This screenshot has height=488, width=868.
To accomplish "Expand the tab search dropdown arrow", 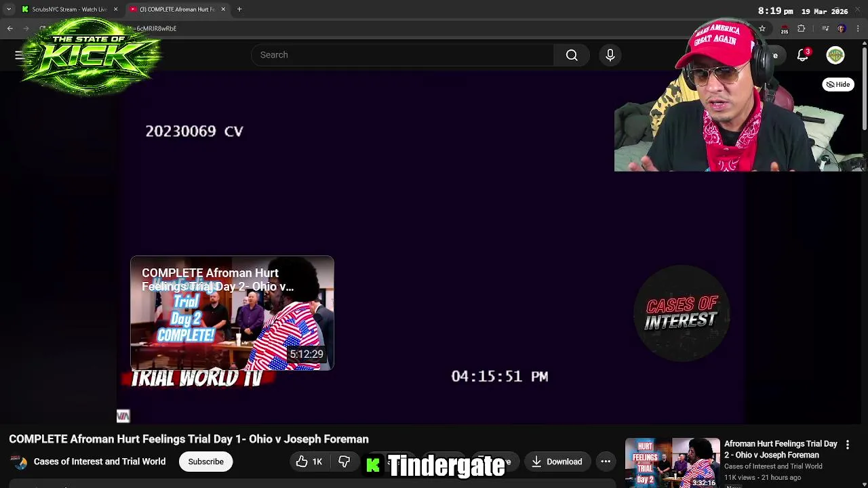I will [x=9, y=9].
